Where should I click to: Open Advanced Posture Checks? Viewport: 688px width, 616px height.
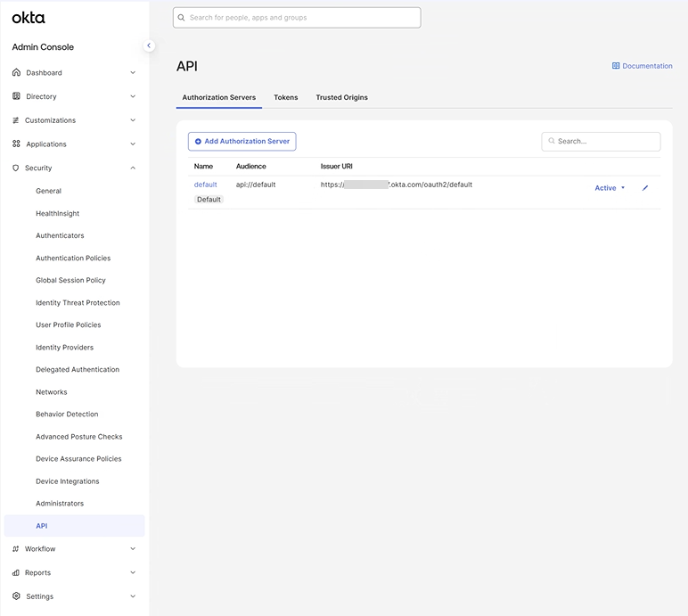(x=79, y=437)
